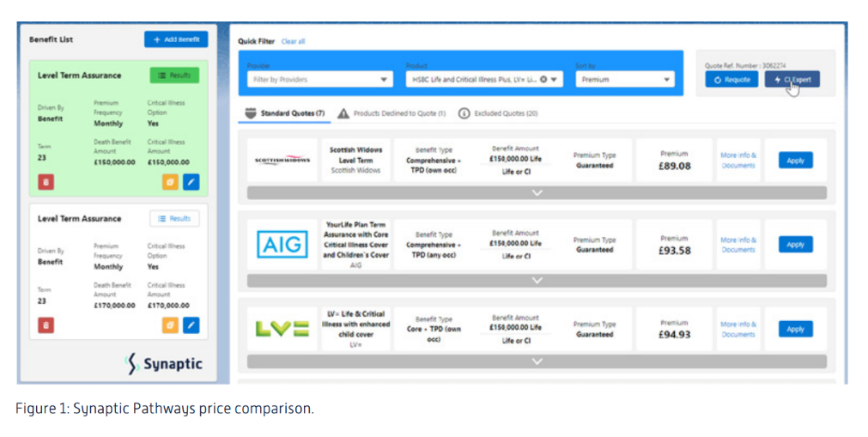
Task: Delete the £170,000 Level Term Assurance benefit
Action: [46, 325]
